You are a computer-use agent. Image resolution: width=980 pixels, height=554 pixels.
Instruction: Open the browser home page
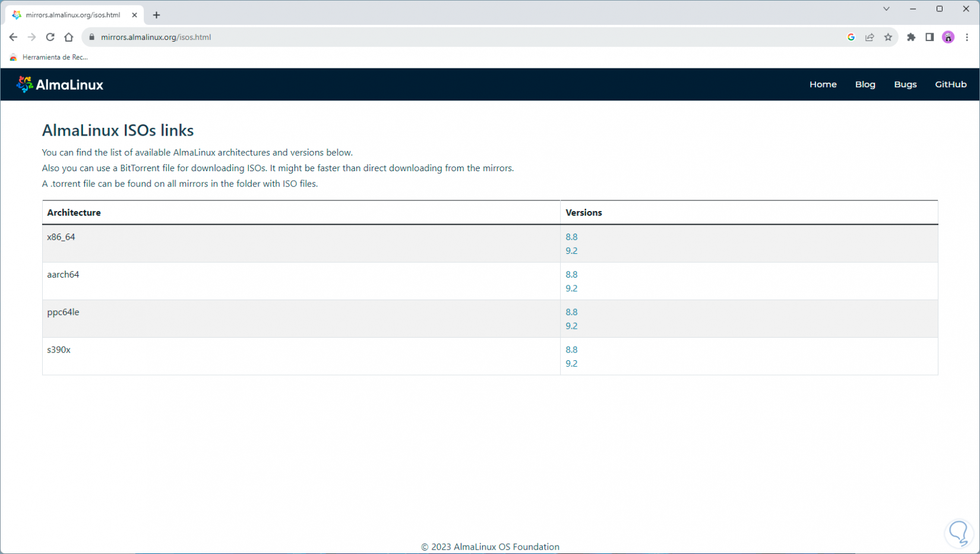pyautogui.click(x=69, y=37)
